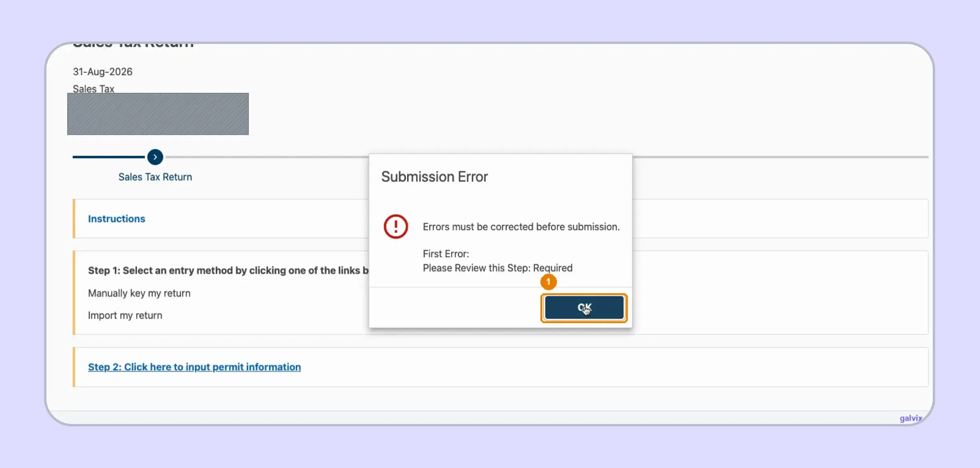Click the 'First Error:' label
This screenshot has width=980, height=468.
[446, 254]
